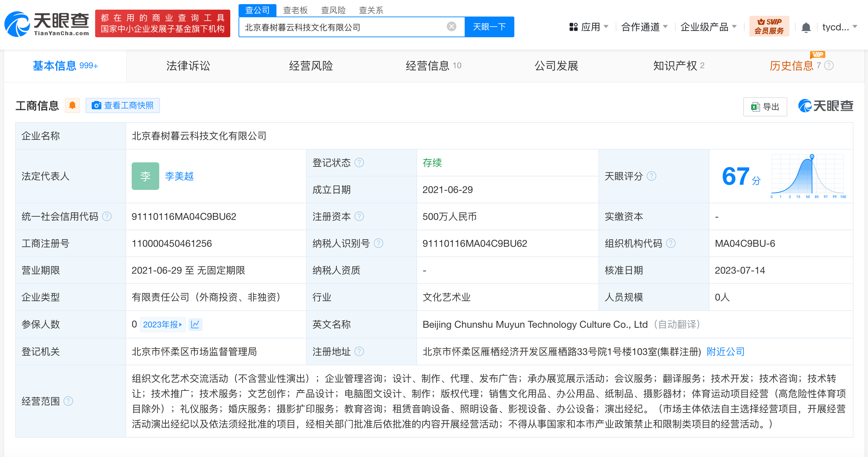Click the SVIP 会员服务 button
The image size is (868, 457).
(769, 26)
